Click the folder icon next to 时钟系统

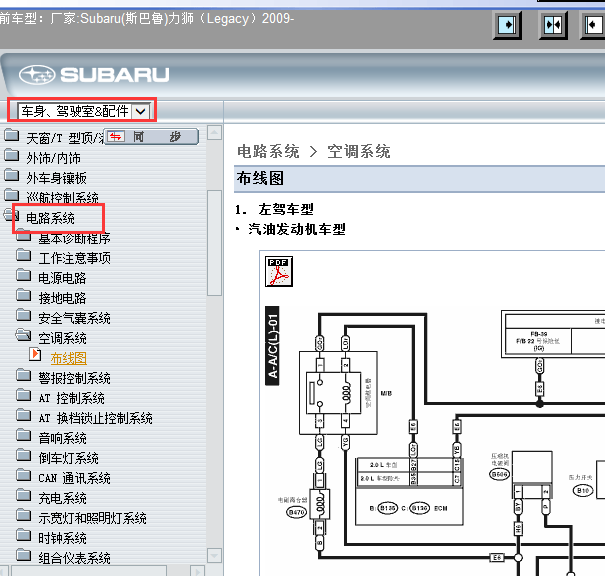(24, 535)
